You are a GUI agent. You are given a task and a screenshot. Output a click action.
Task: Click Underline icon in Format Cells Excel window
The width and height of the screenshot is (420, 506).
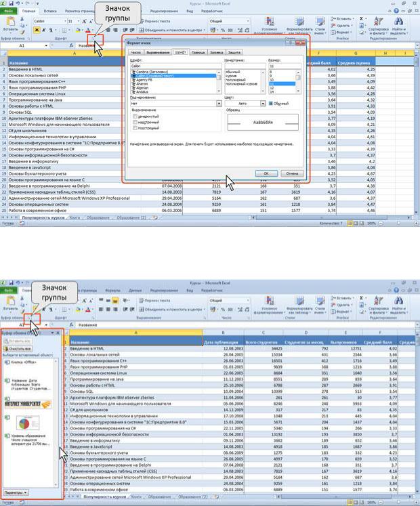[x=50, y=30]
